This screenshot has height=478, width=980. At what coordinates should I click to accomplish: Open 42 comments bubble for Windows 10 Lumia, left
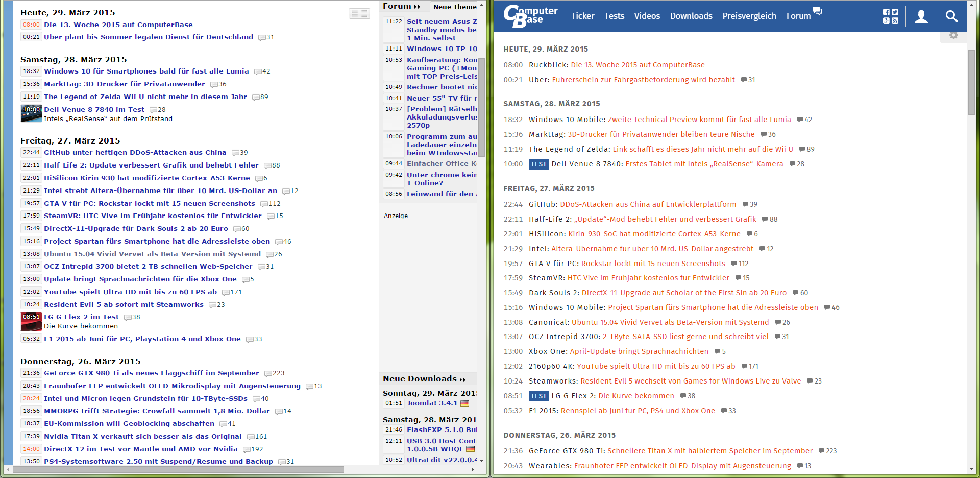(x=262, y=71)
